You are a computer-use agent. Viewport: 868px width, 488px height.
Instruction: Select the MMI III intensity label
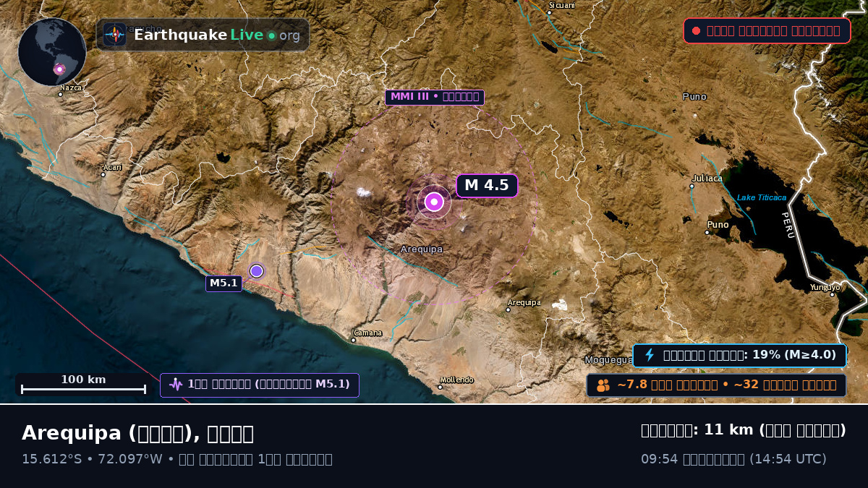coord(435,97)
